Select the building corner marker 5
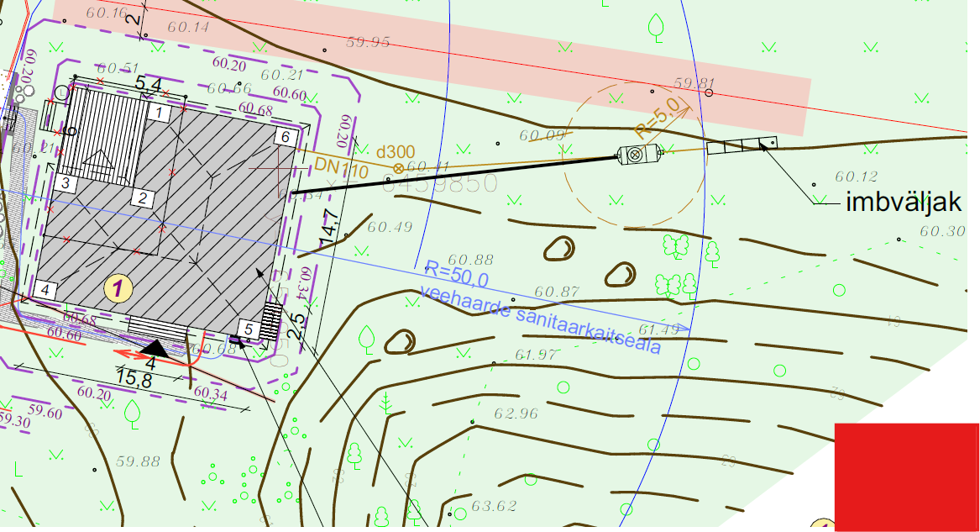 [x=248, y=328]
